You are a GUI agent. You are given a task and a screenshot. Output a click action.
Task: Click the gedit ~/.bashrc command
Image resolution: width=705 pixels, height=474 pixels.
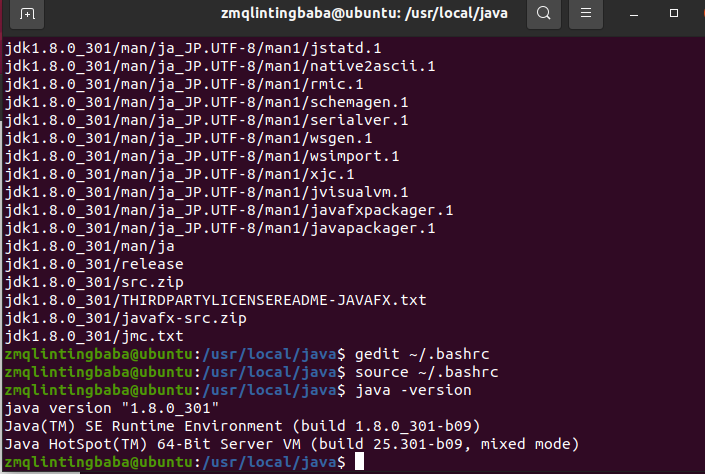(x=422, y=354)
